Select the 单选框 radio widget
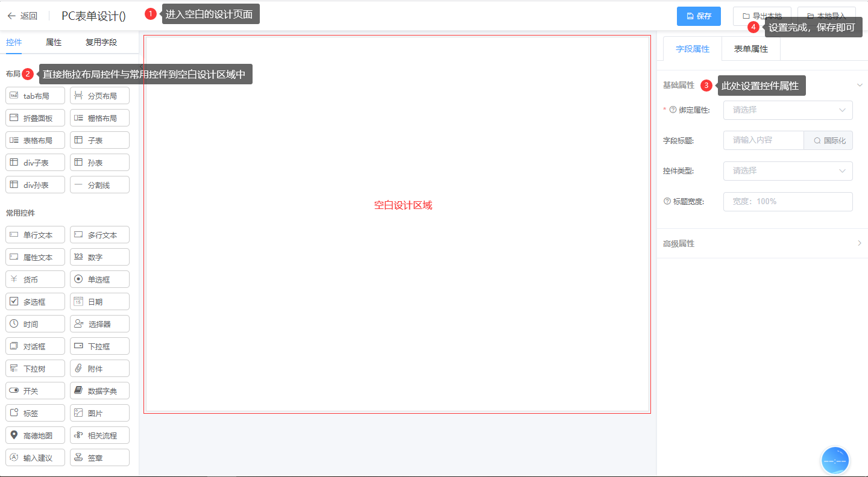Viewport: 868px width, 477px height. click(x=100, y=279)
